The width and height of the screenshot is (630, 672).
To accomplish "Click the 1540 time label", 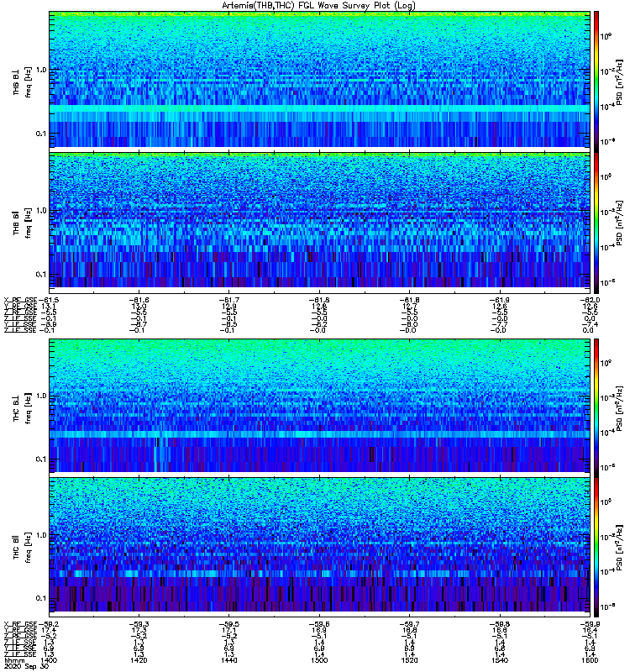I will point(500,660).
